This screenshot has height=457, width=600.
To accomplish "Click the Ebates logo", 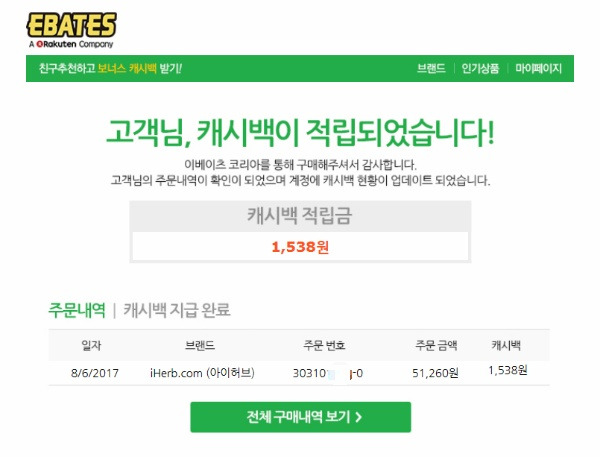I will [72, 25].
